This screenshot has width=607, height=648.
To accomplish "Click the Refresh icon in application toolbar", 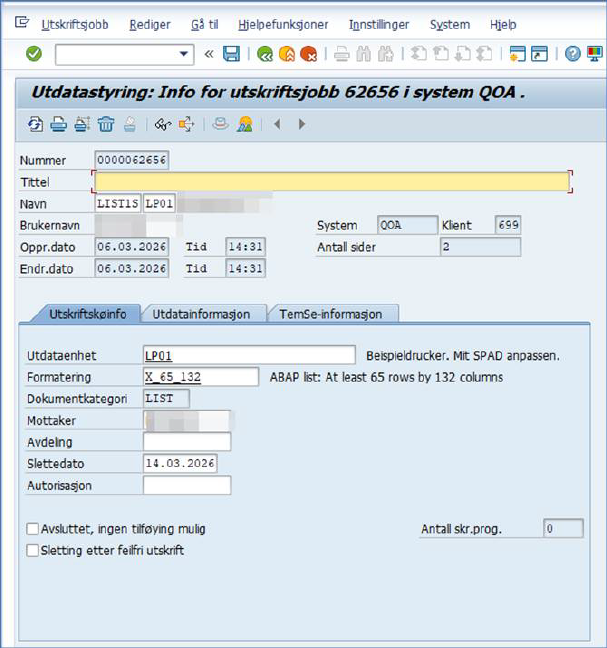I will pyautogui.click(x=36, y=124).
